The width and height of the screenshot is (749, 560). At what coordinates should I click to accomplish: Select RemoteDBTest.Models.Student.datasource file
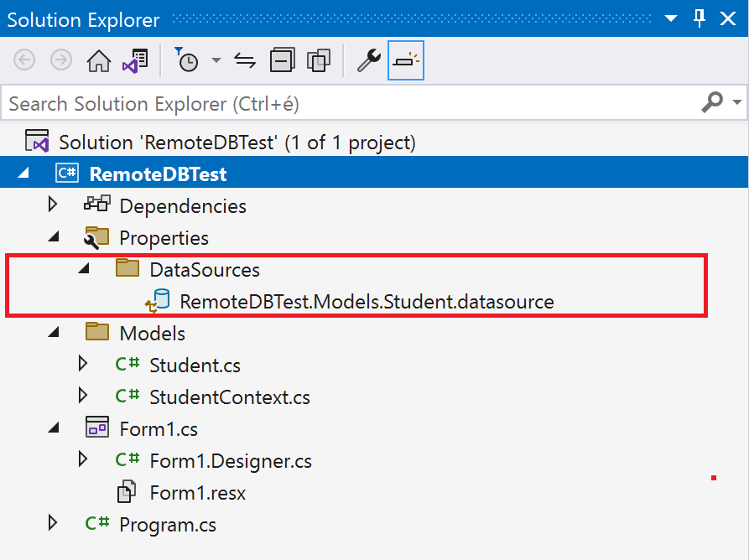pyautogui.click(x=366, y=301)
